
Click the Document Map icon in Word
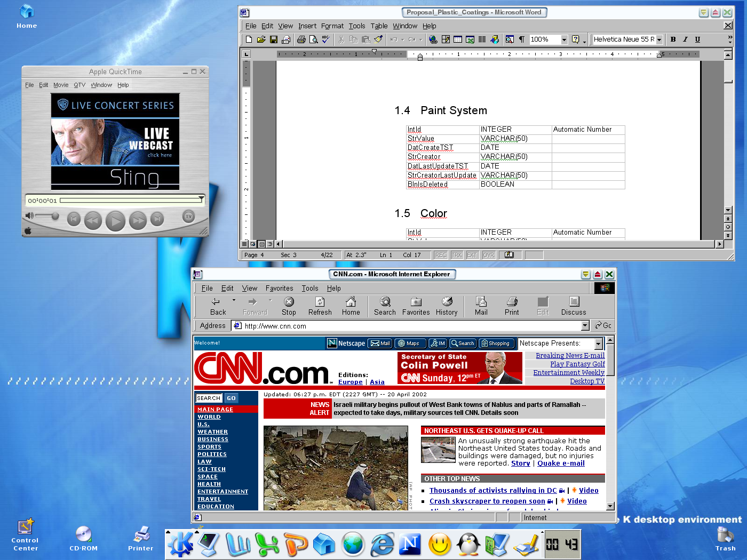coord(510,39)
